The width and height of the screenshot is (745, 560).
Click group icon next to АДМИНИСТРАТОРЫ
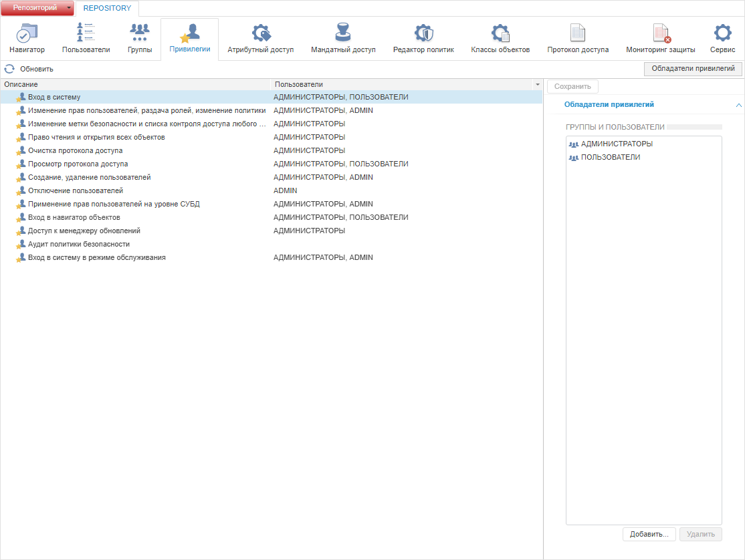pos(574,144)
